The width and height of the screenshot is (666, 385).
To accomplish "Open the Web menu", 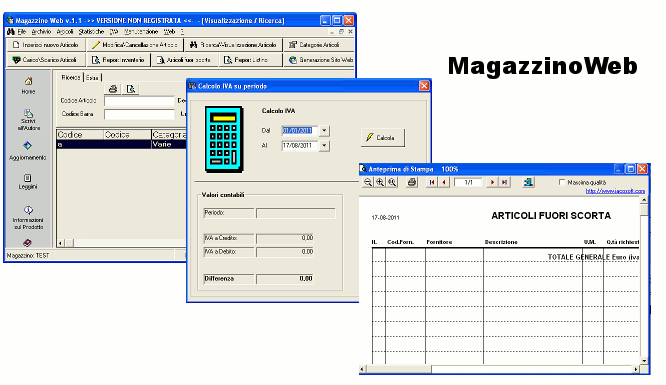I will coord(169,31).
